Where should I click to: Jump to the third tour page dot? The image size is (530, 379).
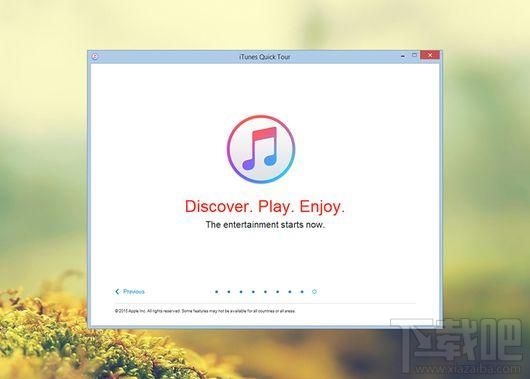tap(241, 291)
